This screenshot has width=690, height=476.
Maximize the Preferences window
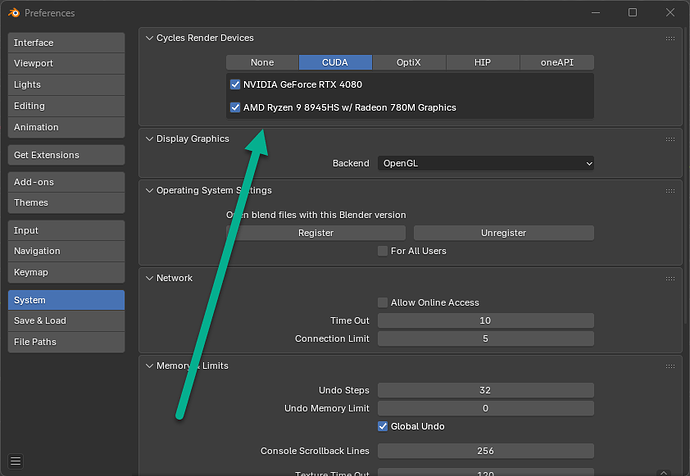click(632, 12)
